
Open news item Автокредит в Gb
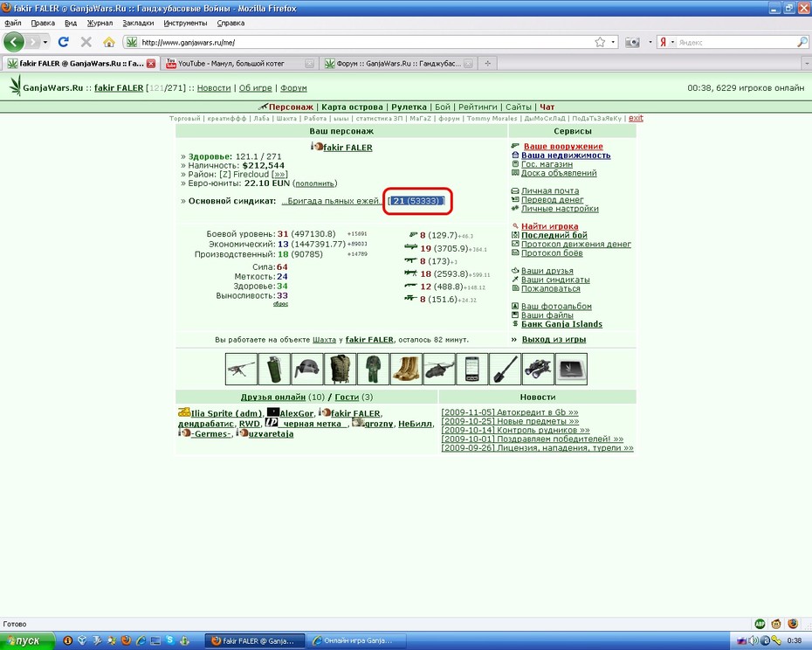click(510, 412)
